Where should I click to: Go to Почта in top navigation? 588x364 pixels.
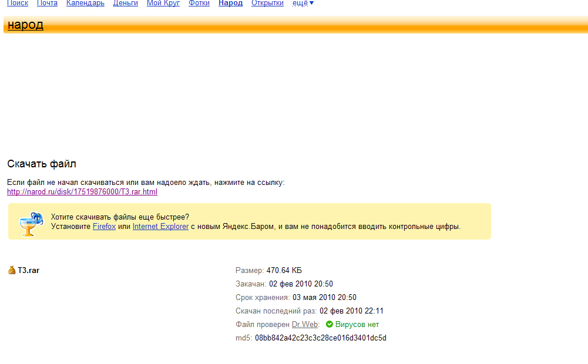point(47,3)
